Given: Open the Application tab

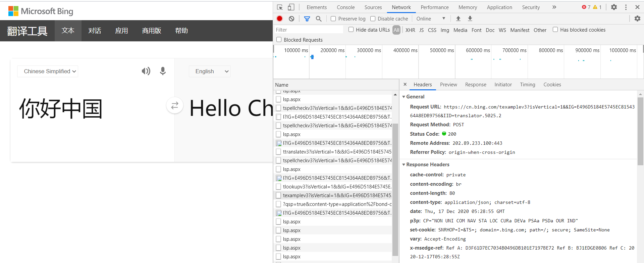Looking at the screenshot, I should tap(499, 7).
